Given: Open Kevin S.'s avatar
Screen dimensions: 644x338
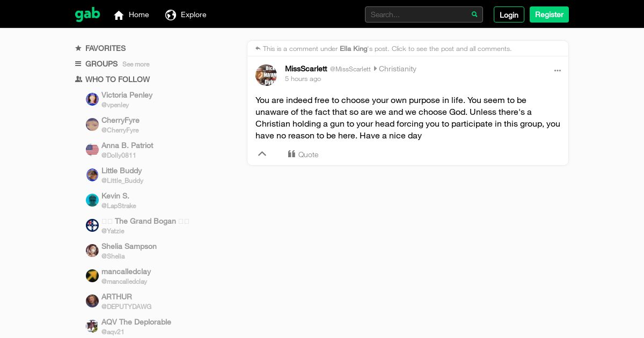Looking at the screenshot, I should pyautogui.click(x=92, y=200).
